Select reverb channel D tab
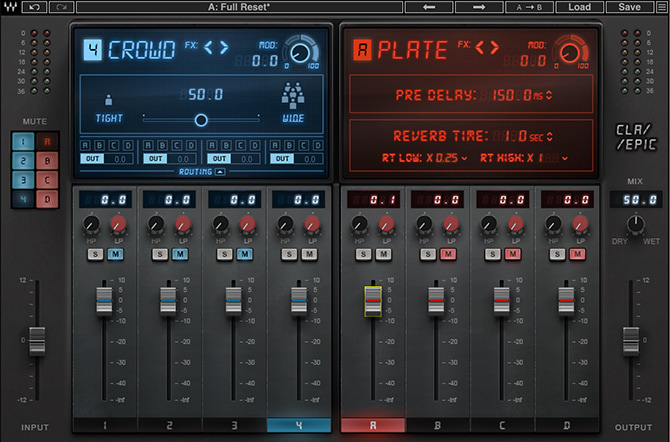The width and height of the screenshot is (670, 442). point(567,425)
